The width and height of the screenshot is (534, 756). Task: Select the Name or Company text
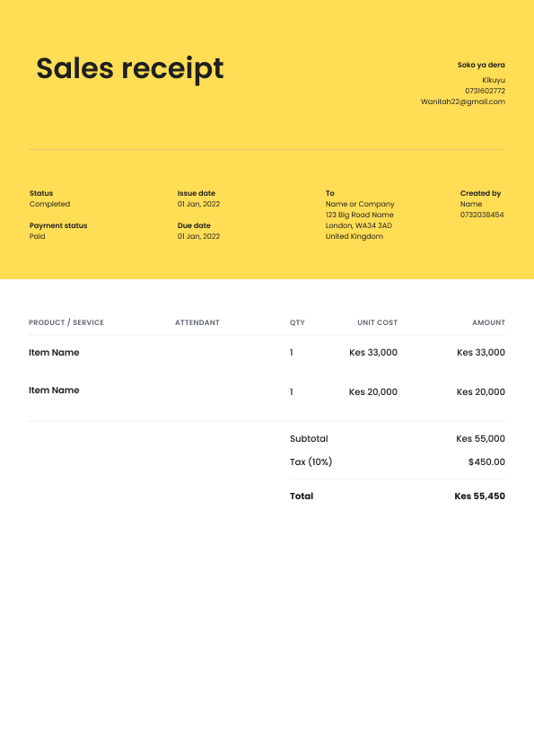pyautogui.click(x=360, y=204)
